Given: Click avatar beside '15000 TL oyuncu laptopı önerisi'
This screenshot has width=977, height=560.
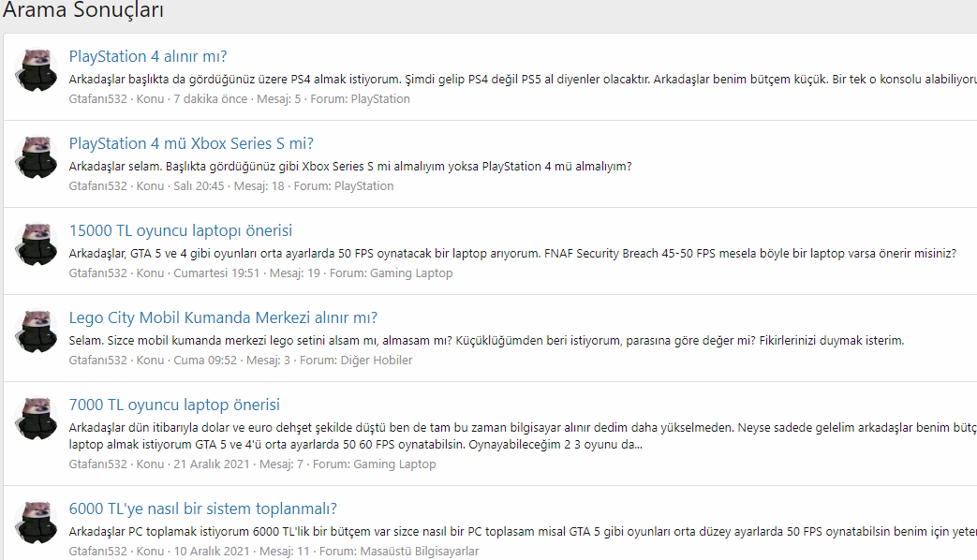Looking at the screenshot, I should 37,244.
